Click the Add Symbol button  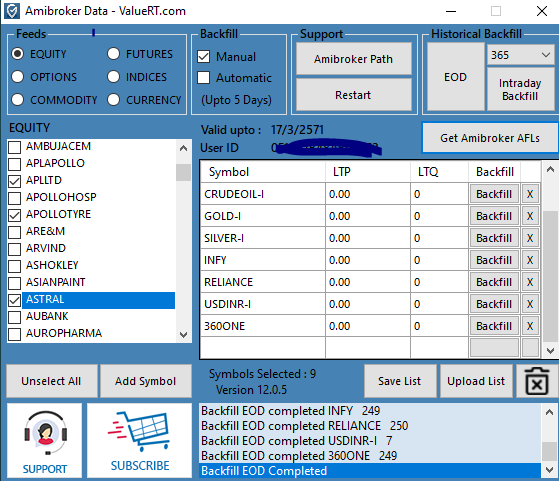click(x=145, y=381)
